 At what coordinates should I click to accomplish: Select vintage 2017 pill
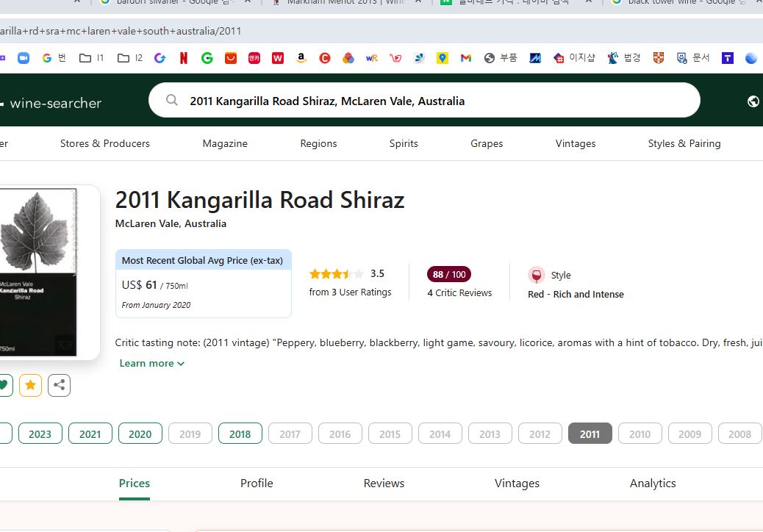coord(290,434)
